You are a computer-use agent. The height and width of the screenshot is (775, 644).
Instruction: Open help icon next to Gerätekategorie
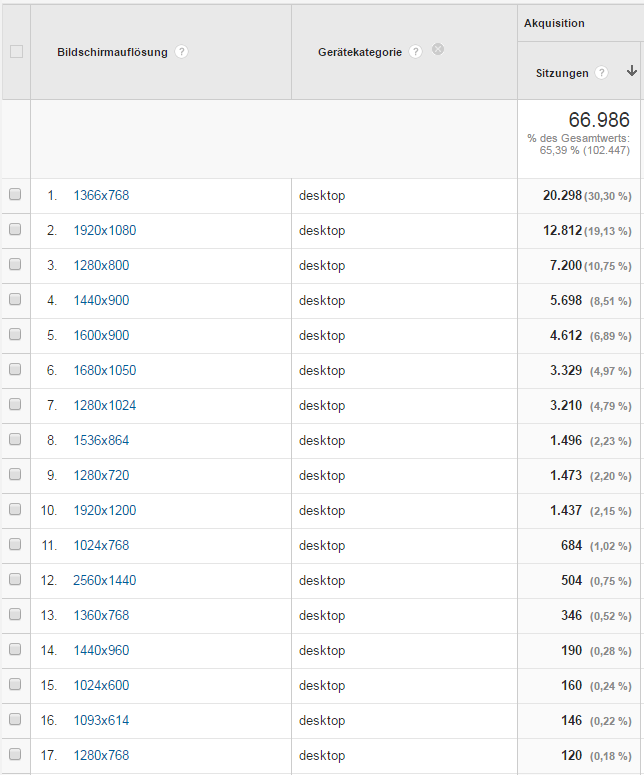pyautogui.click(x=416, y=52)
